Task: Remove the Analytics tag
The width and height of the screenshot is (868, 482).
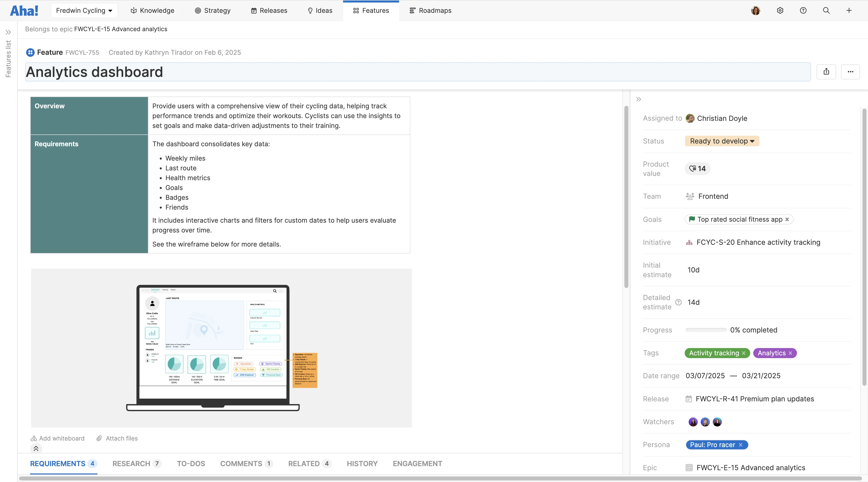Action: click(790, 353)
